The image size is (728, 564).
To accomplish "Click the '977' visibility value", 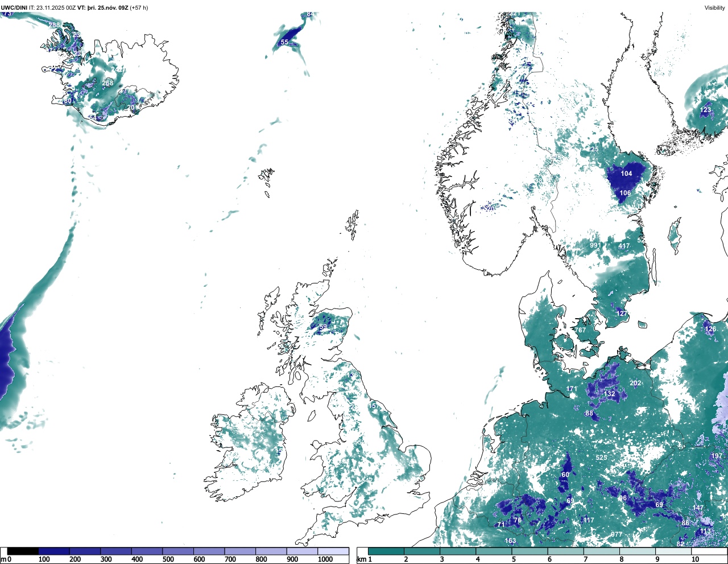I will coord(617,534).
